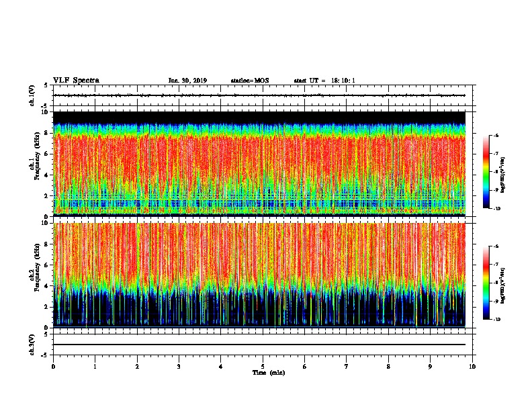Viewport: 532px width, 411px height.
Task: Click the time axis final tick label '10'
Action: click(x=472, y=367)
